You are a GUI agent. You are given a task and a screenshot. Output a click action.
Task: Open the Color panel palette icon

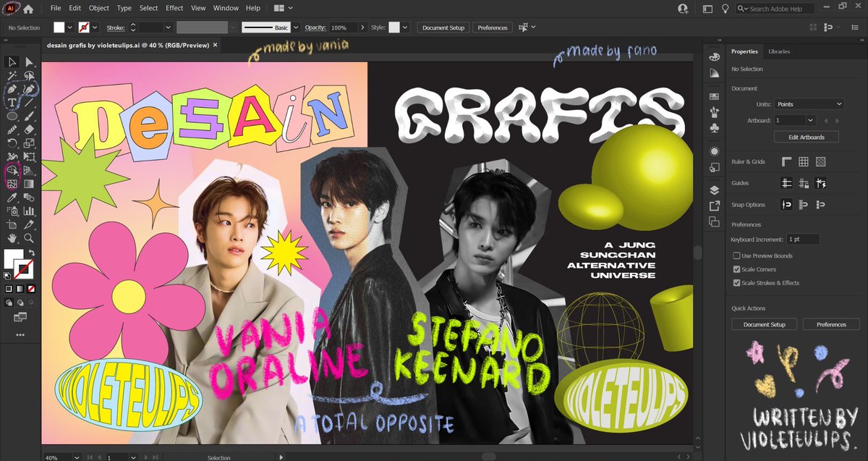[715, 57]
